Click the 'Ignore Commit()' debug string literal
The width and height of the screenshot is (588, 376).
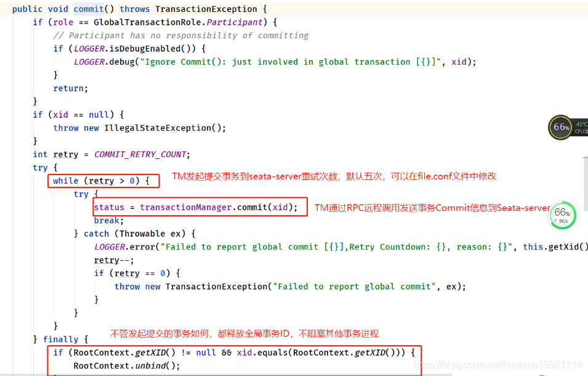click(x=292, y=62)
